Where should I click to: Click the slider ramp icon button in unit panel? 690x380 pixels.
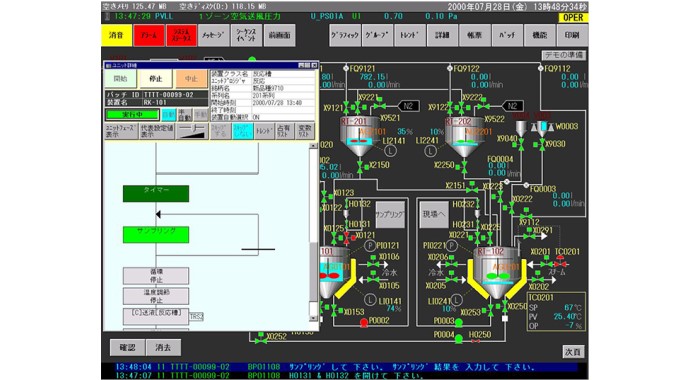[192, 131]
